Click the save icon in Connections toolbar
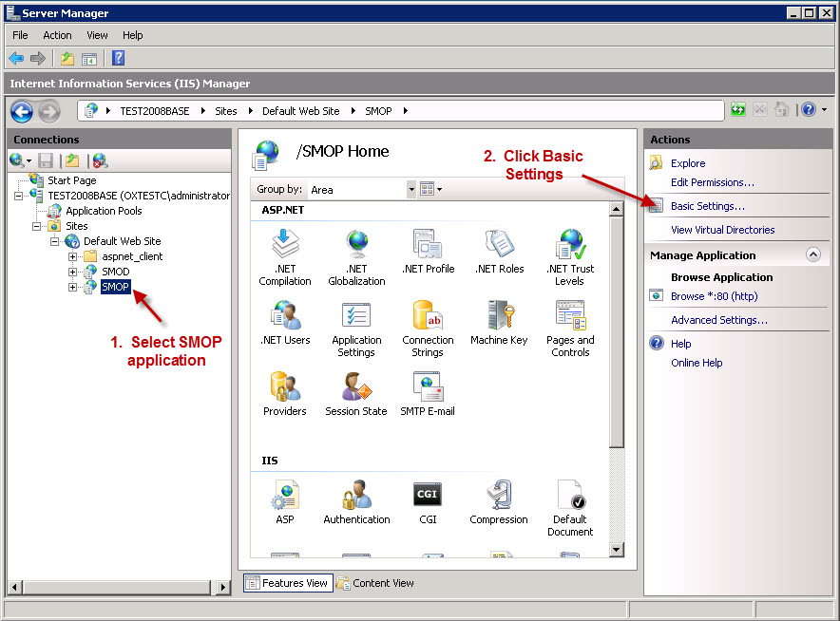 (x=46, y=160)
